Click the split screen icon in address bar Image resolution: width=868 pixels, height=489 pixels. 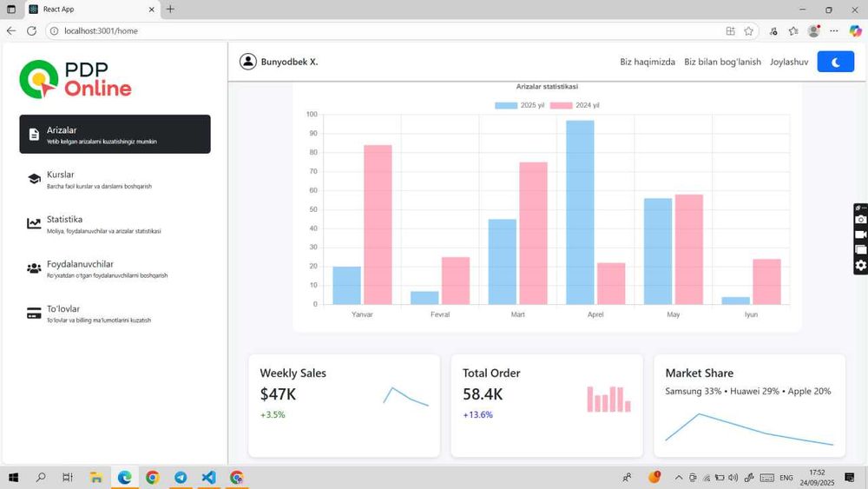click(x=730, y=31)
